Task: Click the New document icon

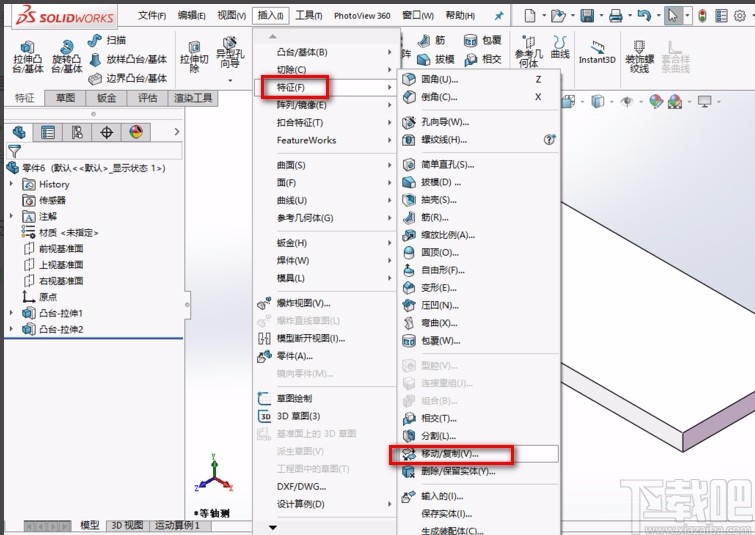Action: (530, 16)
